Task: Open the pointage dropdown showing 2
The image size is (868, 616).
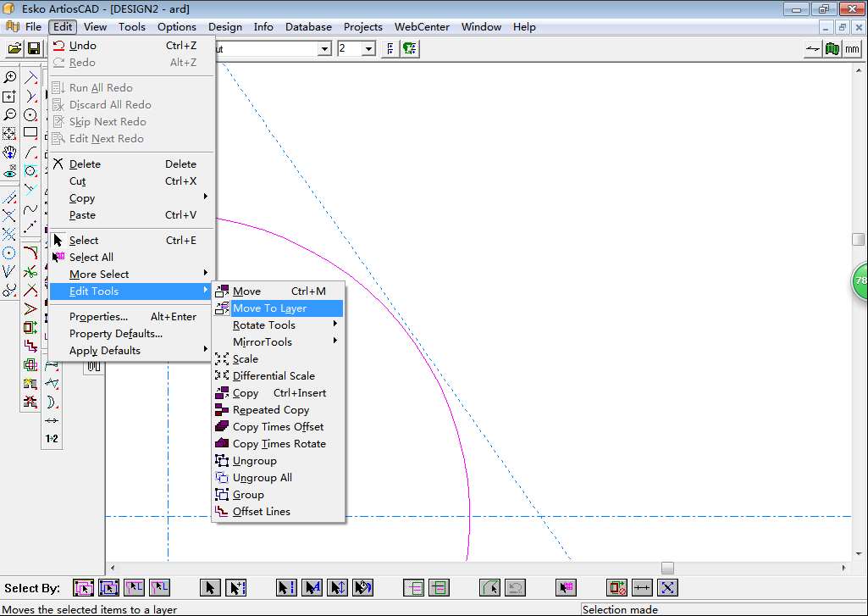Action: tap(368, 49)
